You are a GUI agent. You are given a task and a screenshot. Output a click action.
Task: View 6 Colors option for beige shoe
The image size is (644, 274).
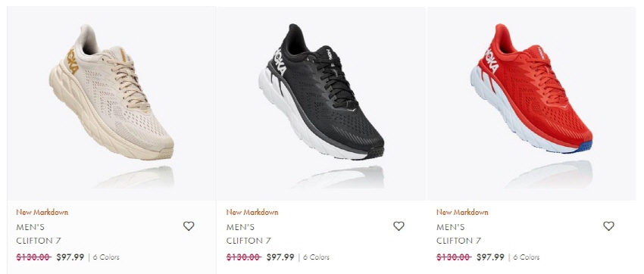106,257
